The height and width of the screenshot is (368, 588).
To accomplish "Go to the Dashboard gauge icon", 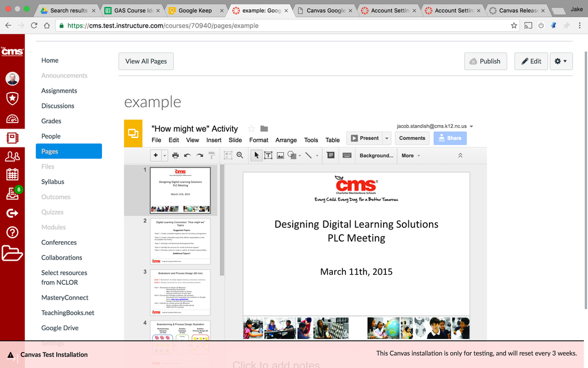I will tap(12, 119).
